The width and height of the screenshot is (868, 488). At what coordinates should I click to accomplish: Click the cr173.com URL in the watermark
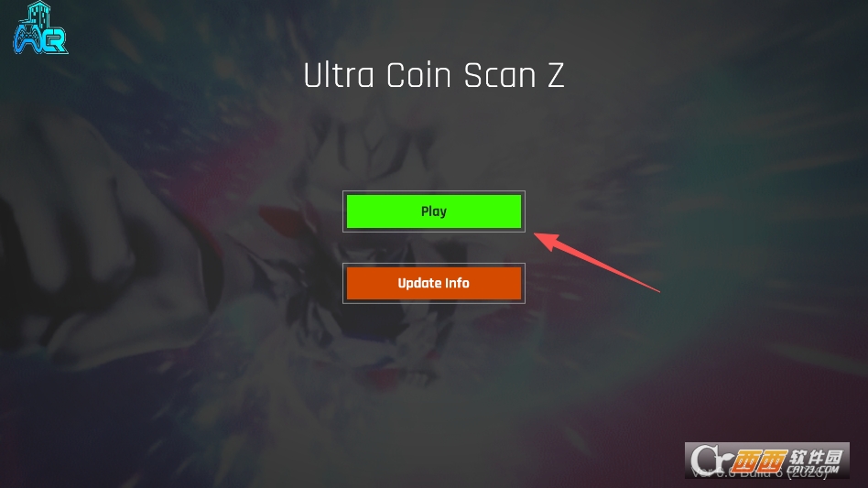tap(813, 471)
